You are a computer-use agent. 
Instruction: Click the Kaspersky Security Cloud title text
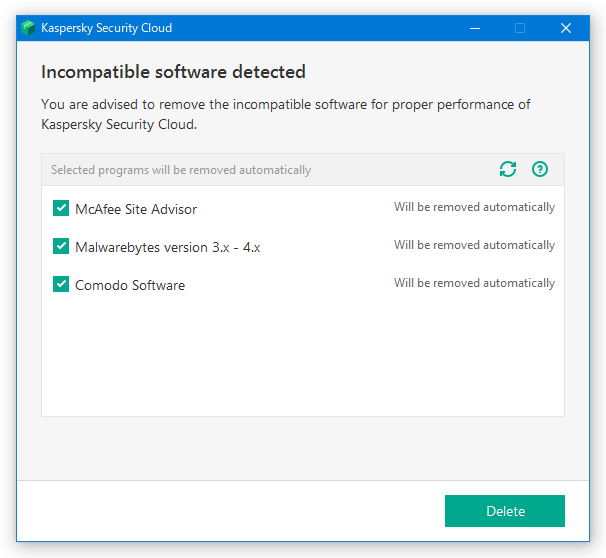[x=106, y=28]
